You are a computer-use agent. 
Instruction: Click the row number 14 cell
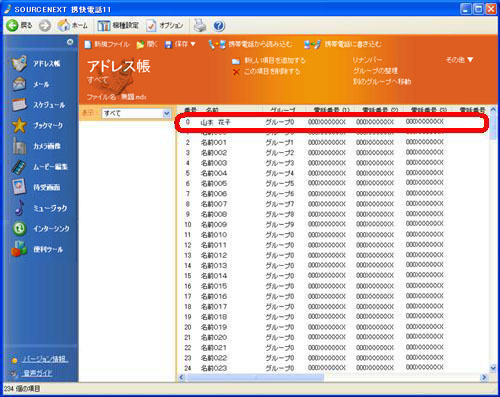[x=188, y=266]
